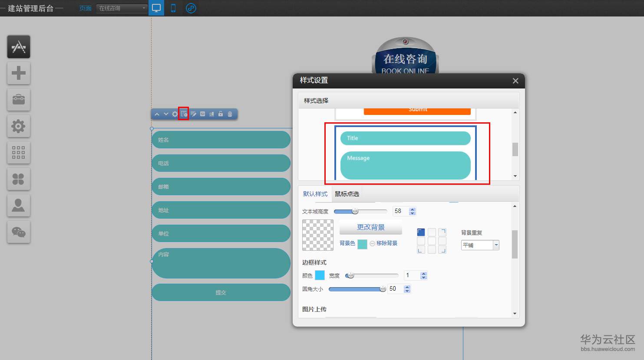Click the edit pencil icon in the floating toolbar
The width and height of the screenshot is (644, 360).
pos(193,114)
